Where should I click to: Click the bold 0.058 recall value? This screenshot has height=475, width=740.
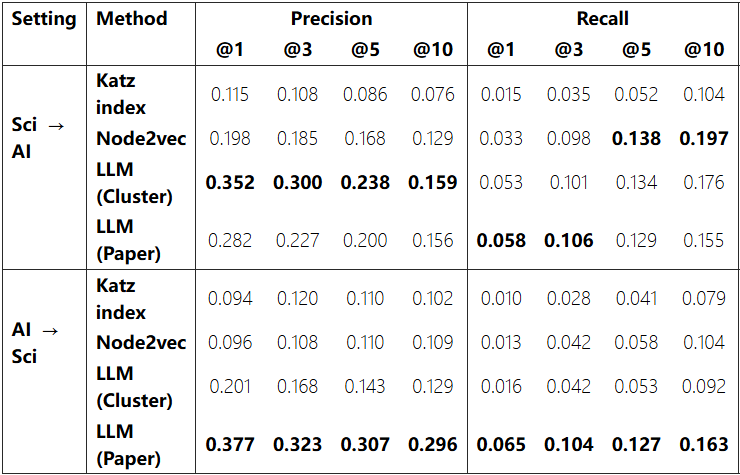(x=501, y=240)
